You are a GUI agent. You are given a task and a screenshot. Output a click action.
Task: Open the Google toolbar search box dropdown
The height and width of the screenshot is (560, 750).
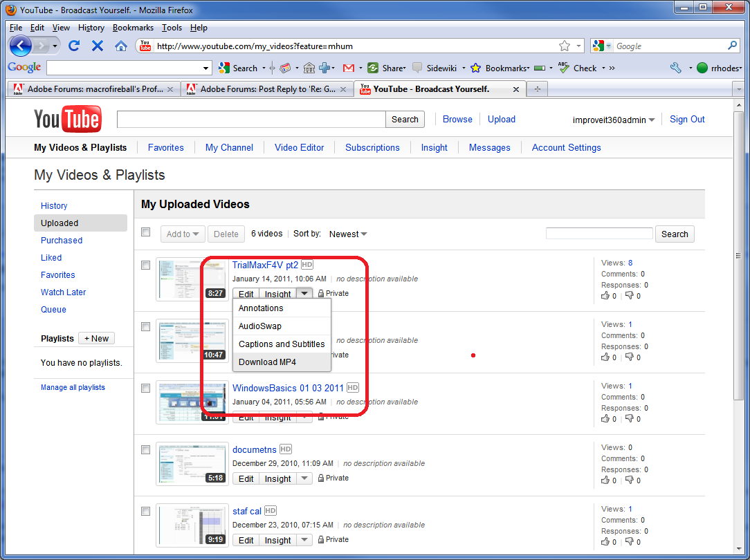tap(206, 68)
